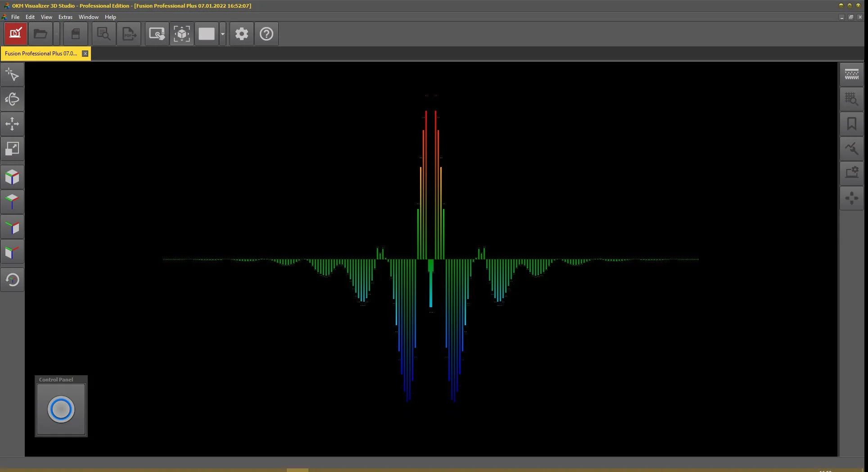Open the grid zoom tool on the right sidebar
Screen dimensions: 868x472
pos(852,99)
